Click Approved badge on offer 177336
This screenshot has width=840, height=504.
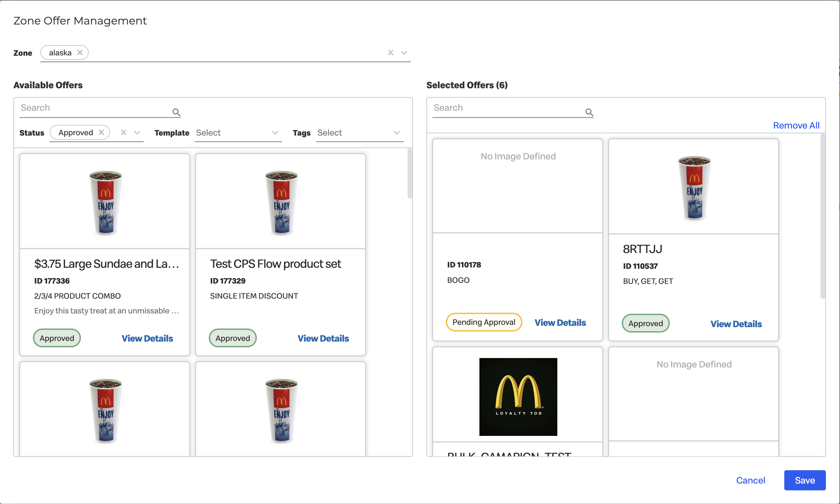[57, 338]
